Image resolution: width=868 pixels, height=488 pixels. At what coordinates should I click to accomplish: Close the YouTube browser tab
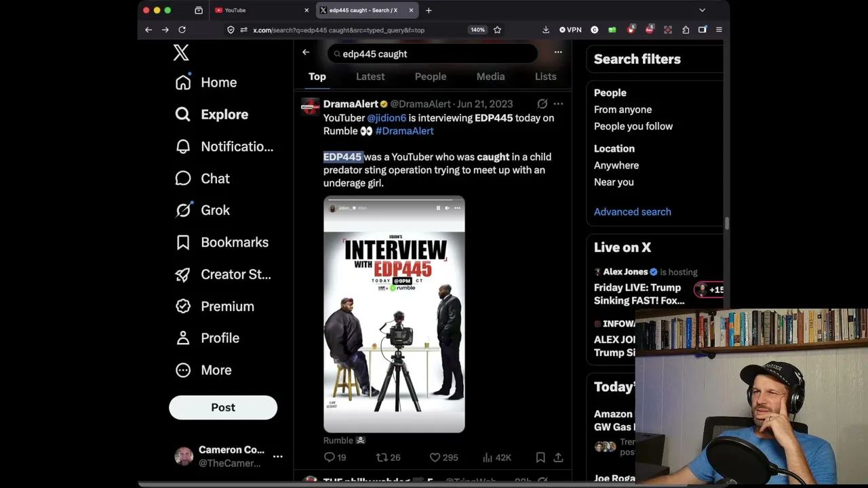pos(307,10)
